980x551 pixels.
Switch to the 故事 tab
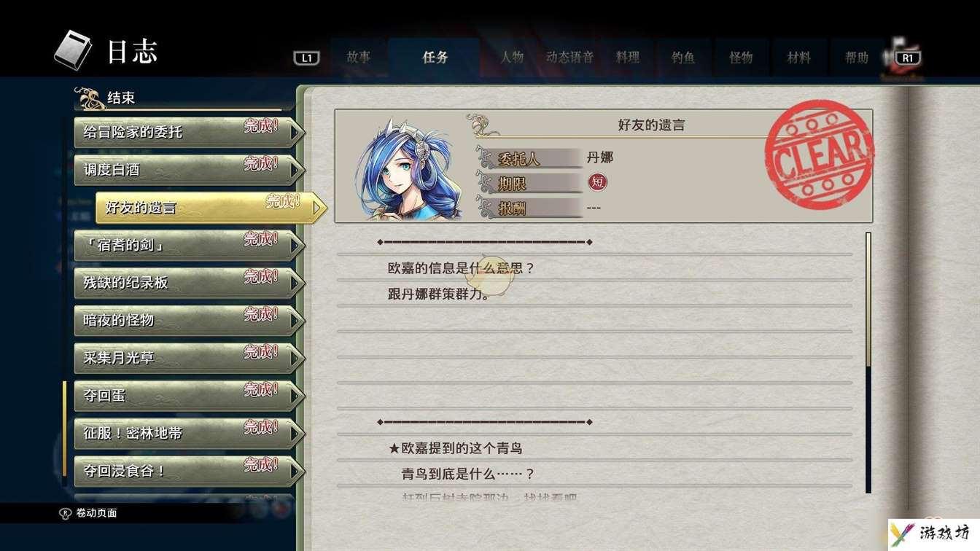click(358, 58)
